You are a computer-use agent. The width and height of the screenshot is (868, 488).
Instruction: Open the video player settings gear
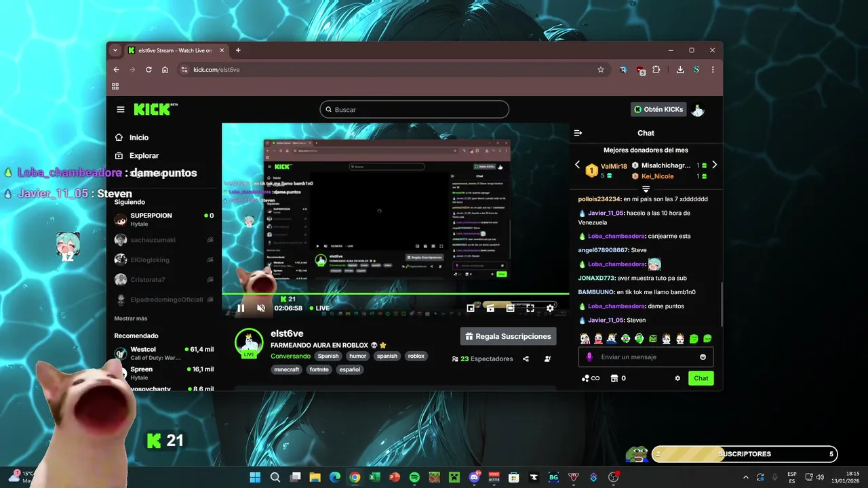[550, 308]
